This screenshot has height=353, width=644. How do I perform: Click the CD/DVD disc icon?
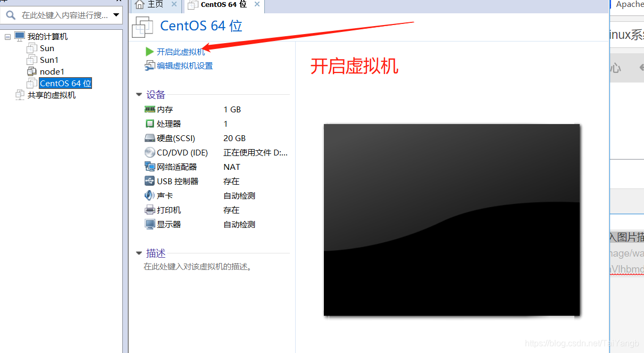click(x=149, y=152)
